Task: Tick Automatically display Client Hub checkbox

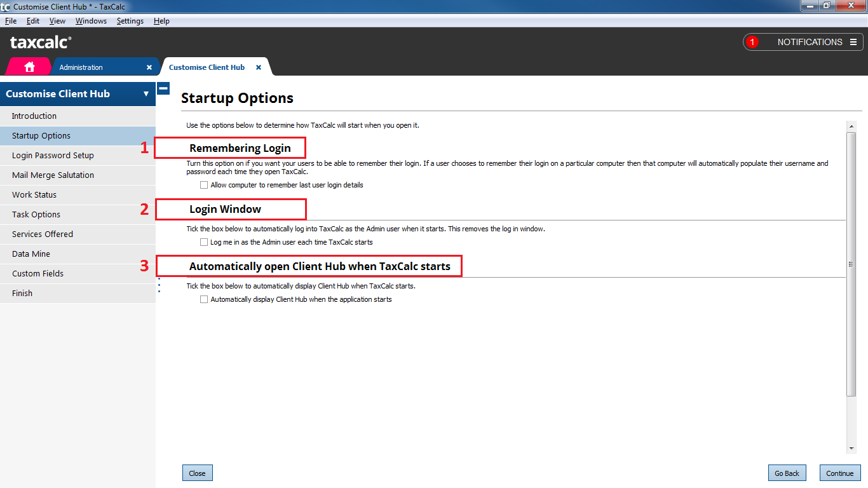Action: pyautogui.click(x=204, y=299)
